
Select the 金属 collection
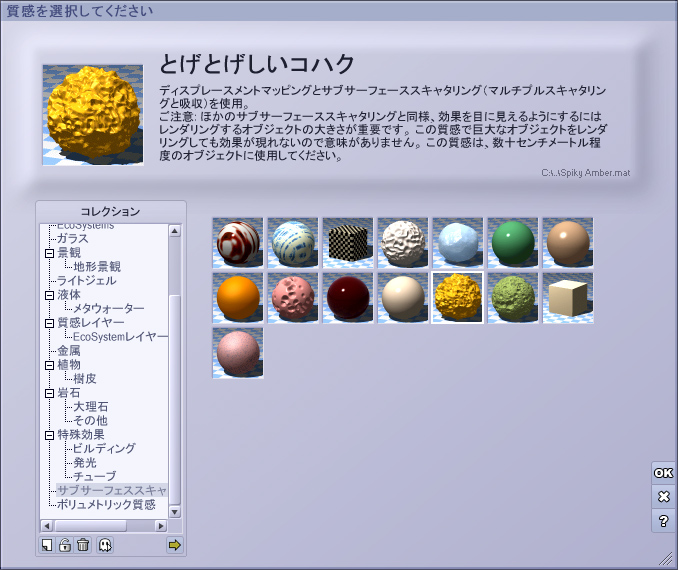coord(69,351)
